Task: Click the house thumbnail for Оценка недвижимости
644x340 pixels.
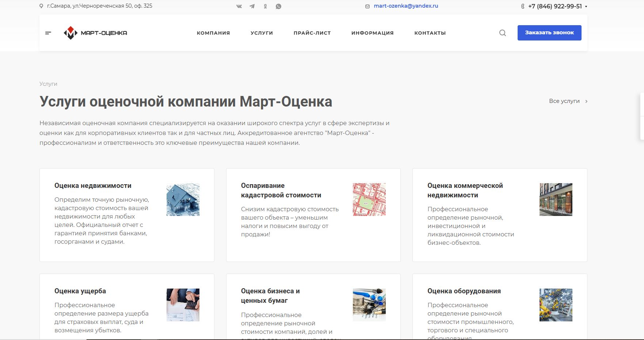Action: (x=183, y=200)
